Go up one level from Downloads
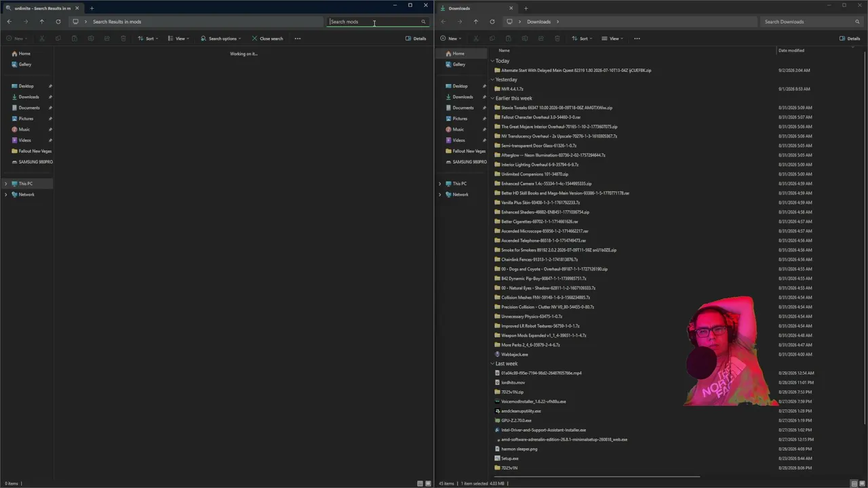868x488 pixels. tap(475, 22)
